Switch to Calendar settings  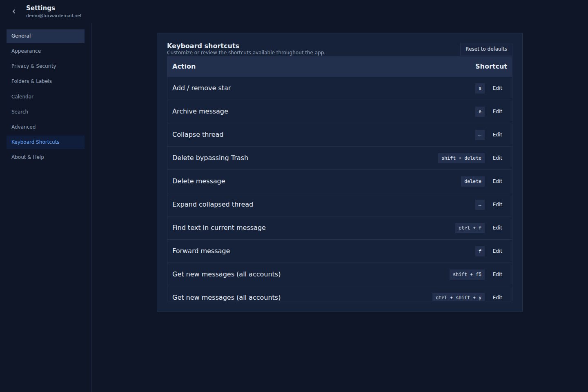[x=45, y=97]
